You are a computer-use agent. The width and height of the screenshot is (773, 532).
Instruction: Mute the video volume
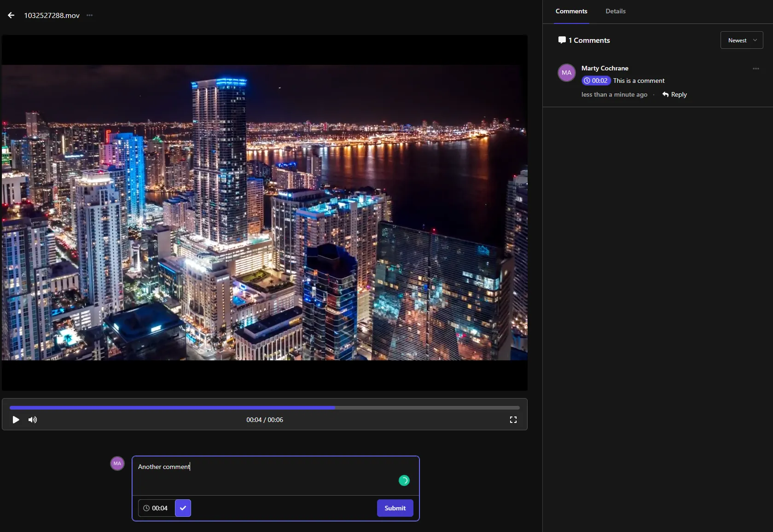pos(33,420)
